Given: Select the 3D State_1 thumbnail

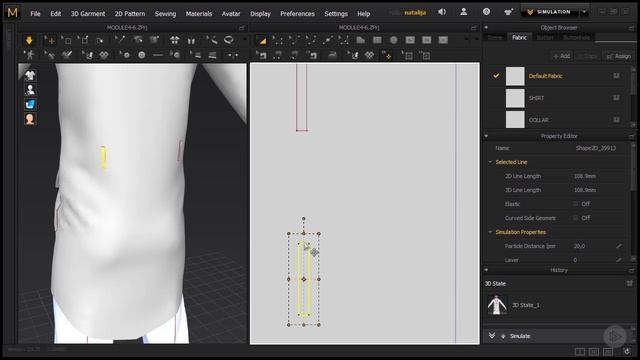Looking at the screenshot, I should (x=497, y=304).
